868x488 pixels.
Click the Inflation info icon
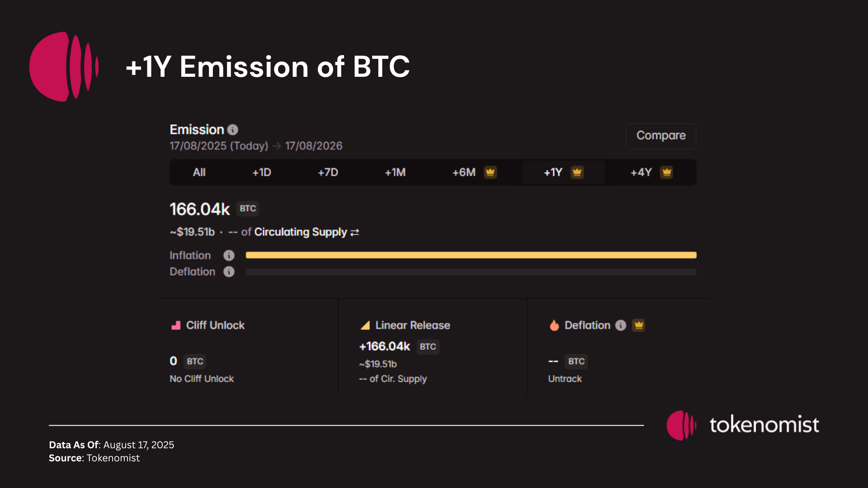tap(229, 256)
